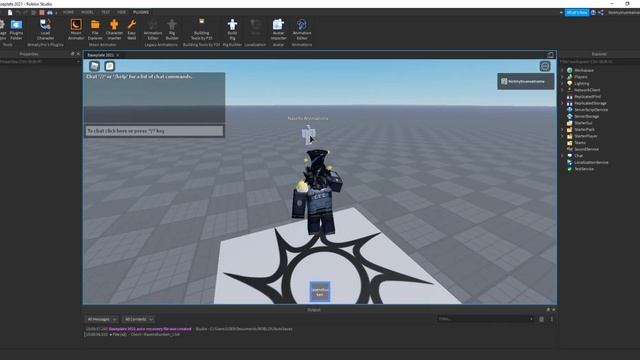Open the viewport top-right more menu
Viewport: 640px width, 360px height.
(545, 66)
